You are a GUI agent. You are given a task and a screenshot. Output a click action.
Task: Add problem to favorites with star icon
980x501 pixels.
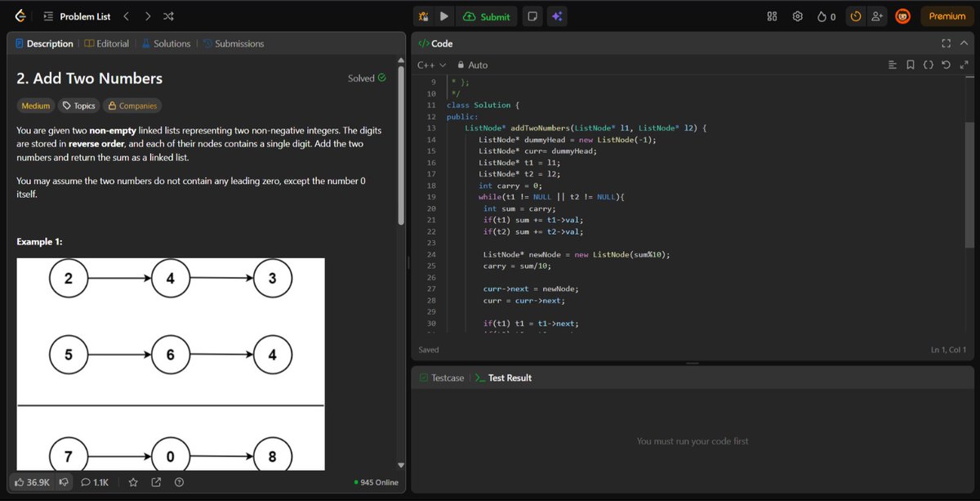point(133,482)
